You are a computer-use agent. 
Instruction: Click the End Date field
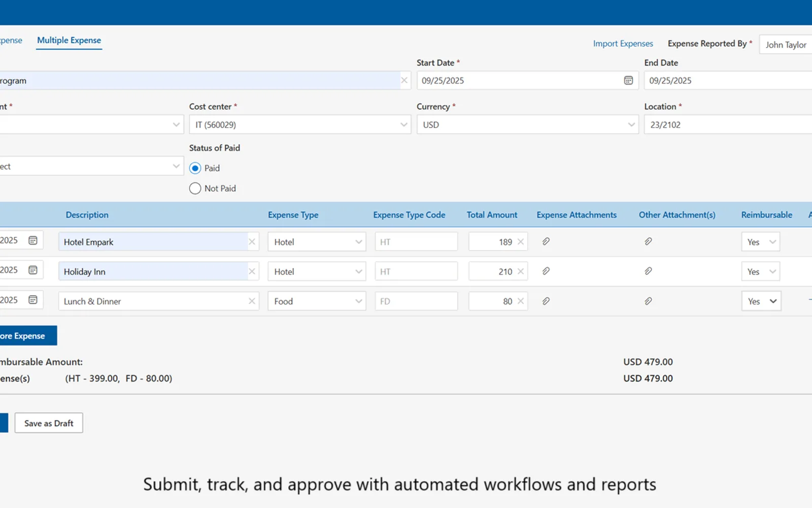[728, 80]
